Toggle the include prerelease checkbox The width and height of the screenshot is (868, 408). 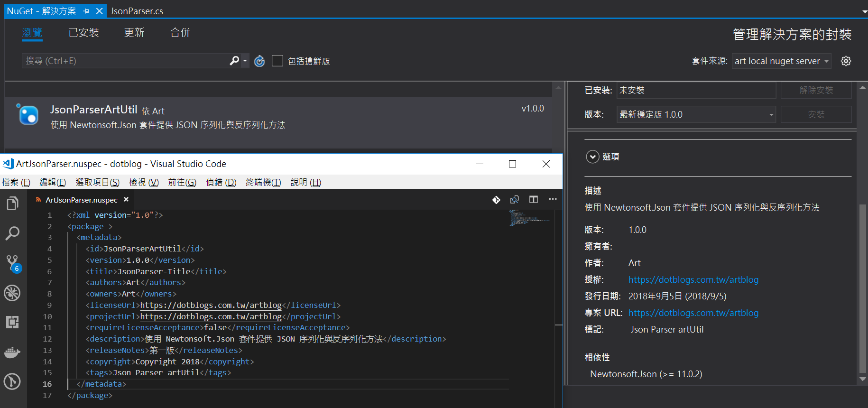click(x=277, y=61)
